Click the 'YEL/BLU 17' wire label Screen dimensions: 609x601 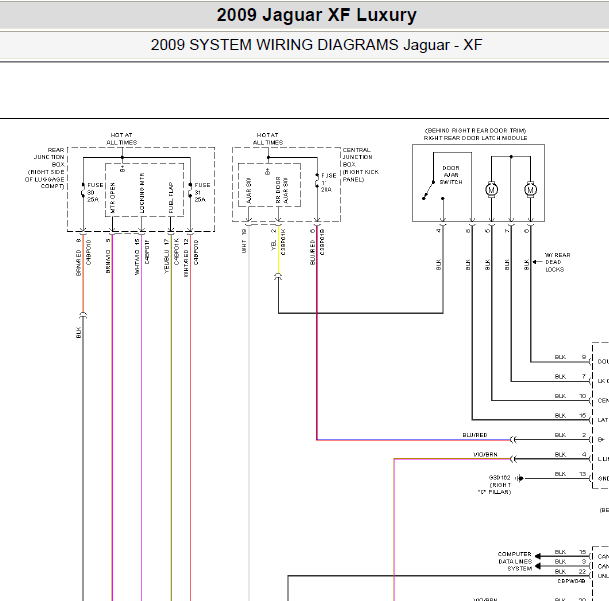pos(167,256)
